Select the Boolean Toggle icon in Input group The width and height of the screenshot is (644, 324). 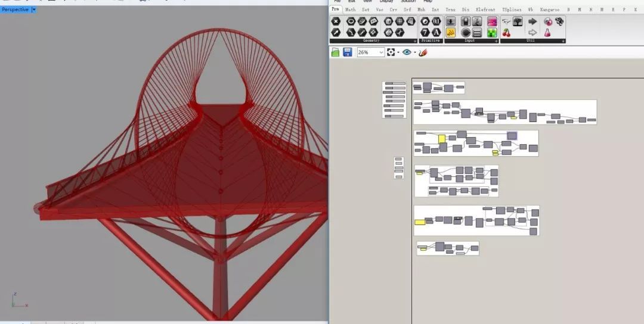[x=466, y=21]
